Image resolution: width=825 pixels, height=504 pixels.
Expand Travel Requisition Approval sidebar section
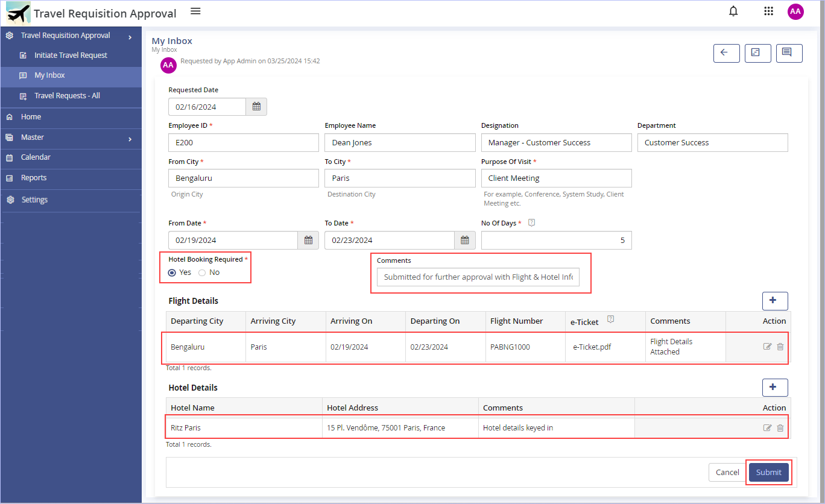click(x=71, y=36)
